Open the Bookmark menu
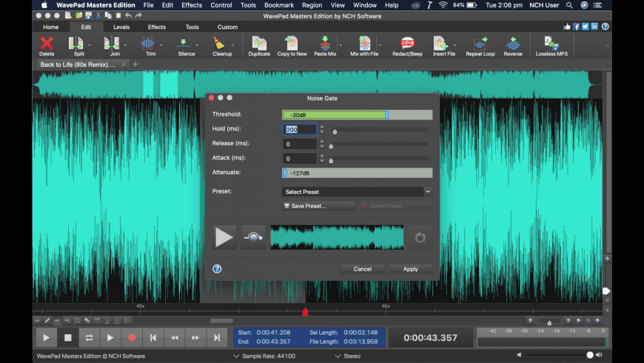Image resolution: width=644 pixels, height=363 pixels. [279, 5]
